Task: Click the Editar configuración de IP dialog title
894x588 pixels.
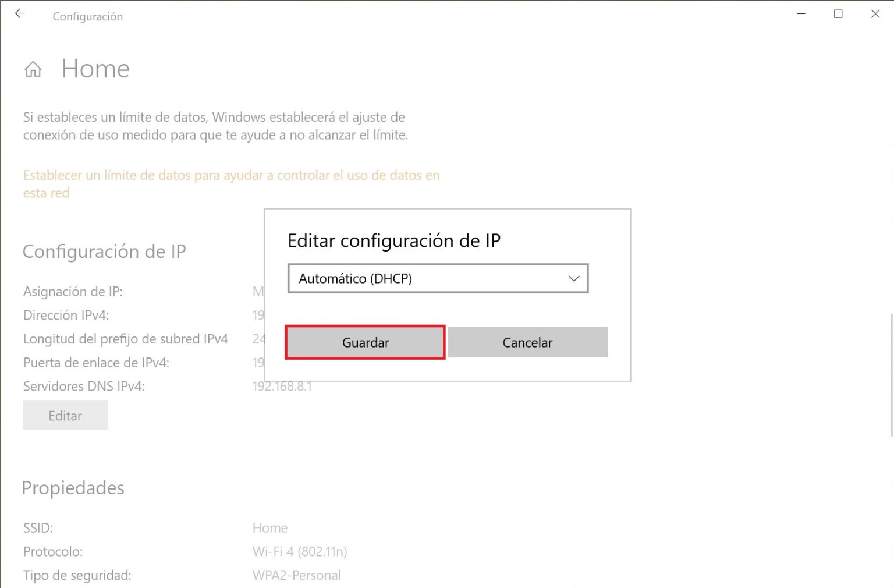Action: pyautogui.click(x=395, y=240)
